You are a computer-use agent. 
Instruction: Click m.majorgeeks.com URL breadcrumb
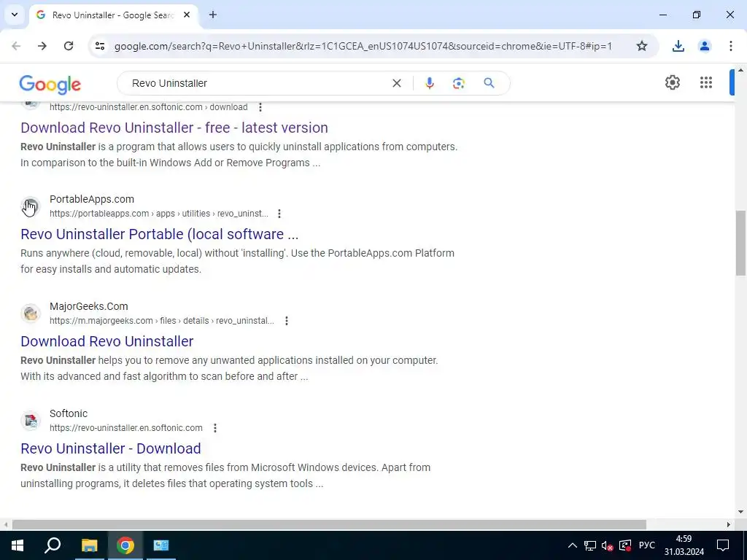[162, 321]
